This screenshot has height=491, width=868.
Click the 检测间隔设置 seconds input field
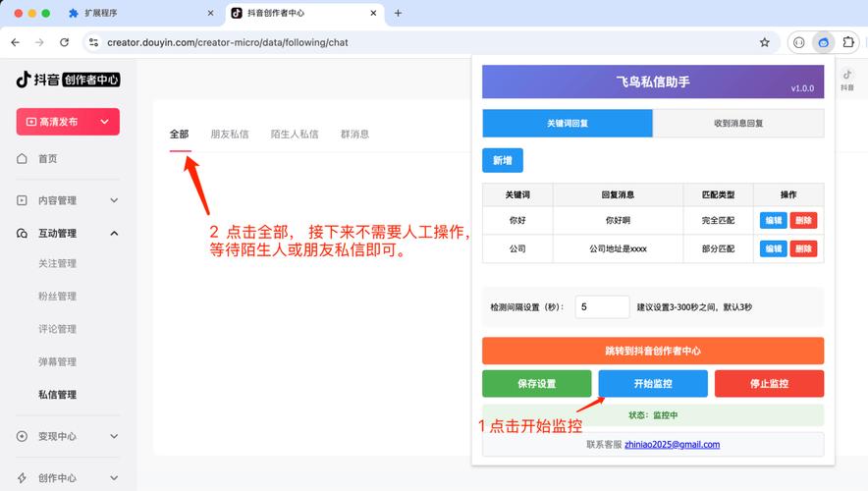[x=602, y=307]
